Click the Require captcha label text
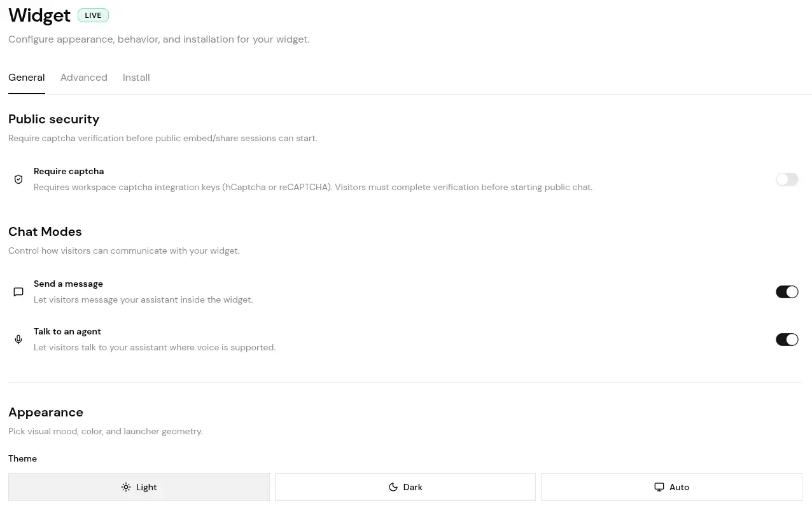The width and height of the screenshot is (812, 508). click(x=69, y=171)
